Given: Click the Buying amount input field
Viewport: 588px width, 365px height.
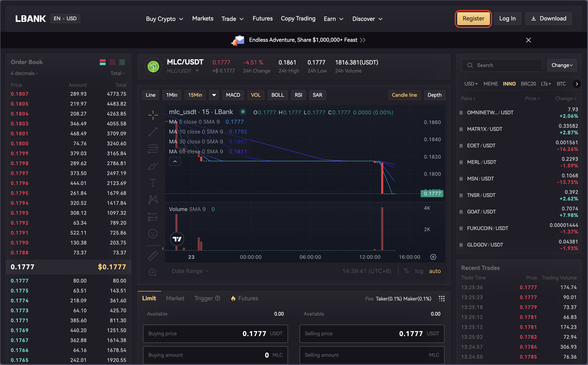Looking at the screenshot, I should tap(215, 355).
